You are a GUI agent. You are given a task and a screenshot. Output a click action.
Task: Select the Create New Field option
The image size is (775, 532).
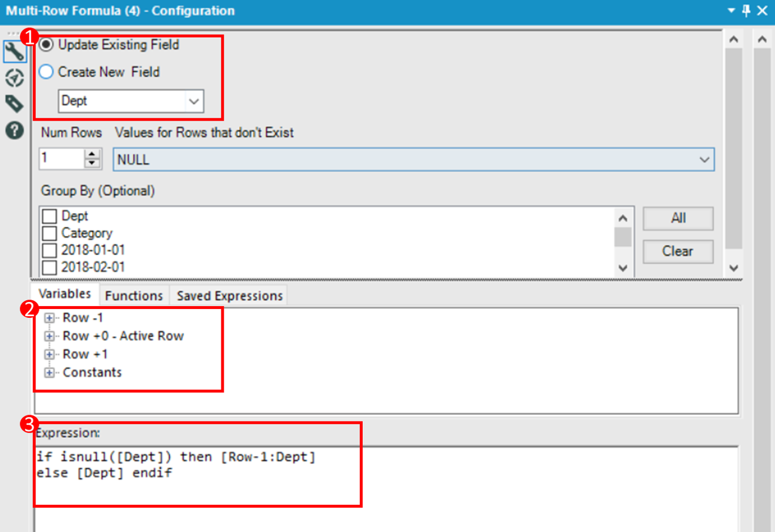[x=99, y=72]
